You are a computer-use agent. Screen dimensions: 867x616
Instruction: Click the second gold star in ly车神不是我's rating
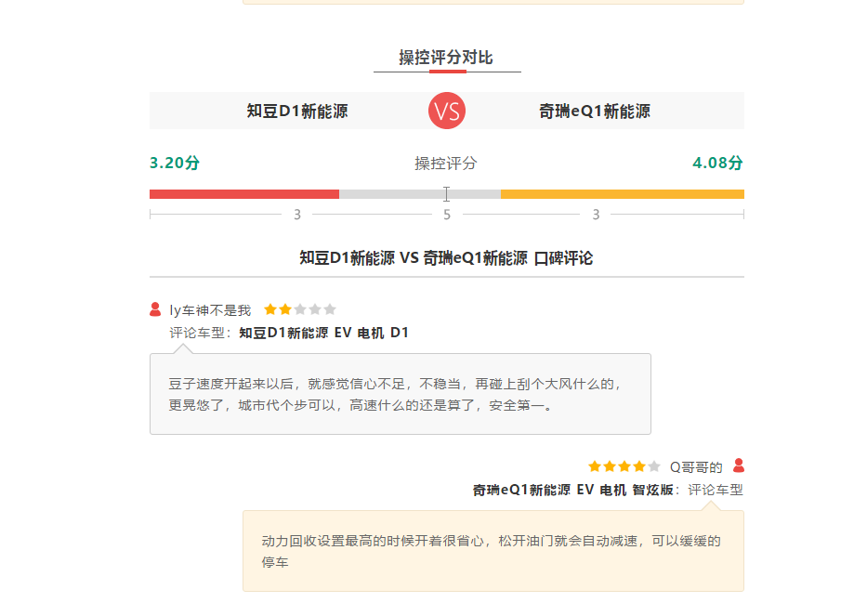point(284,309)
